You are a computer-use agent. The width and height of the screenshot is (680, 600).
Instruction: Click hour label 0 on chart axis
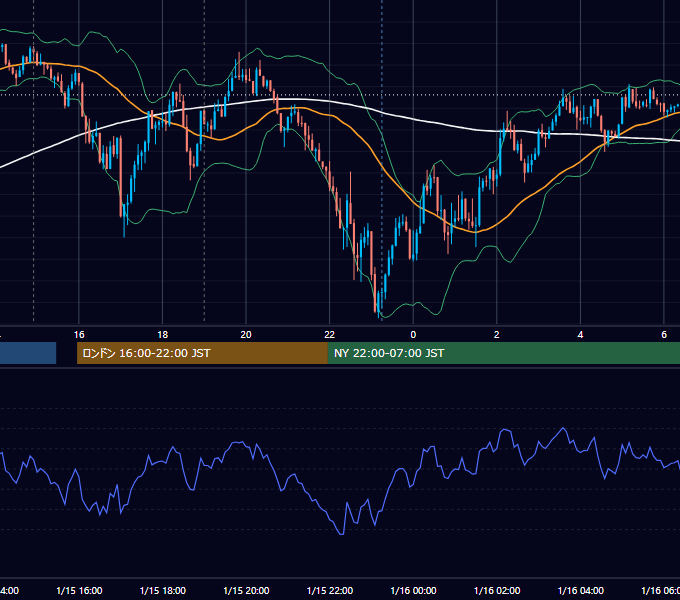[413, 334]
